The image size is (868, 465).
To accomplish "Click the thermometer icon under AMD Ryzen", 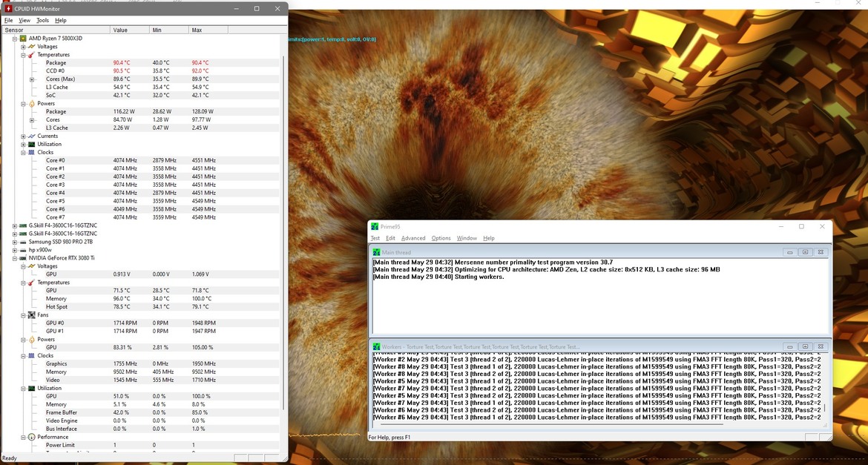I will pos(32,55).
